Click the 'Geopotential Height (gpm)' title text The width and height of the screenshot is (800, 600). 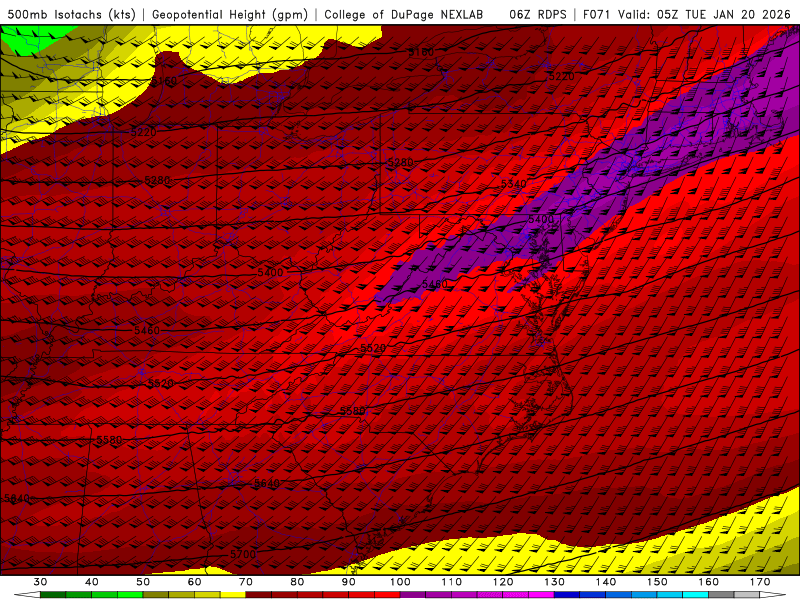(x=230, y=15)
